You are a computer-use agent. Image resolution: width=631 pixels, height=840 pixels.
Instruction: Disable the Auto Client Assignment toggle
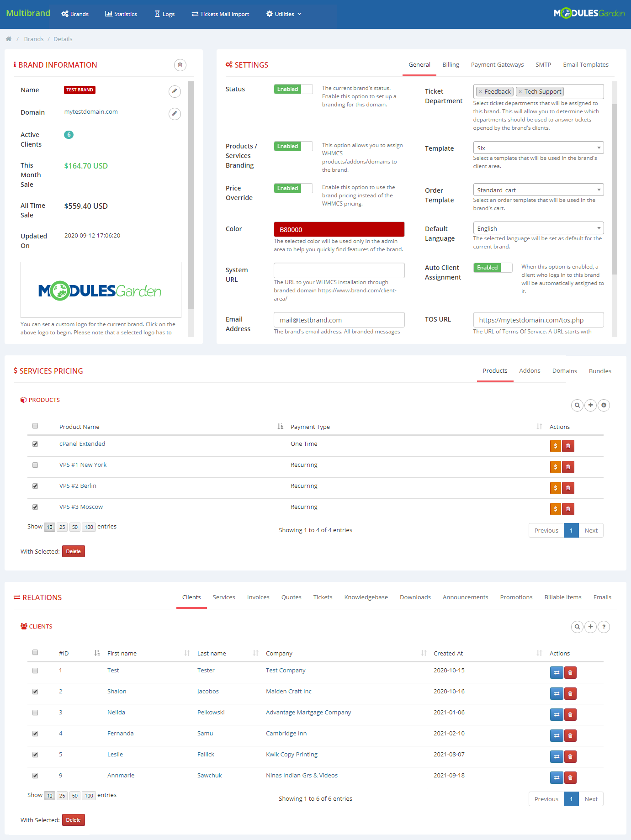coord(493,268)
